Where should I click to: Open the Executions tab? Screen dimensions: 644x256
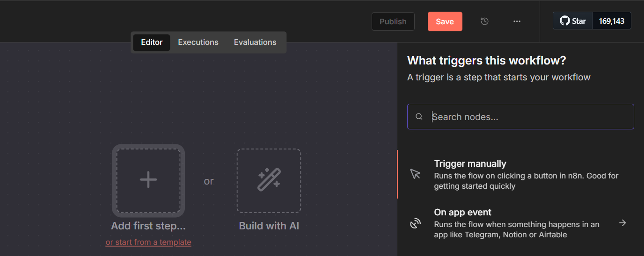tap(198, 42)
